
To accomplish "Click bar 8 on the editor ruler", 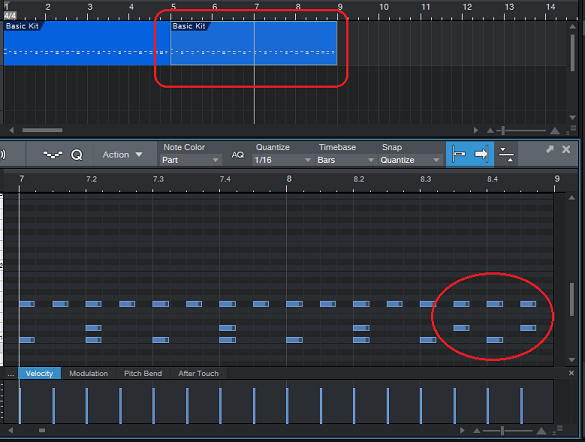I will pos(289,179).
